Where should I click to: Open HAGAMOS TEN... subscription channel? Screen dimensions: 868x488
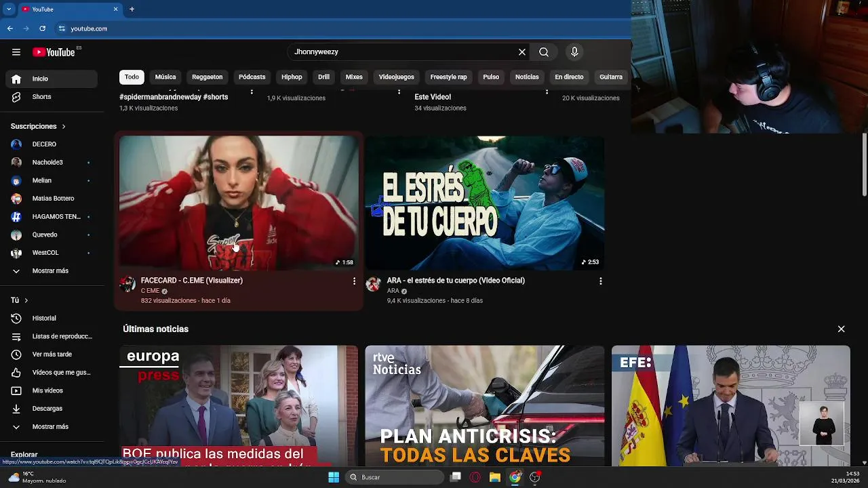click(52, 217)
